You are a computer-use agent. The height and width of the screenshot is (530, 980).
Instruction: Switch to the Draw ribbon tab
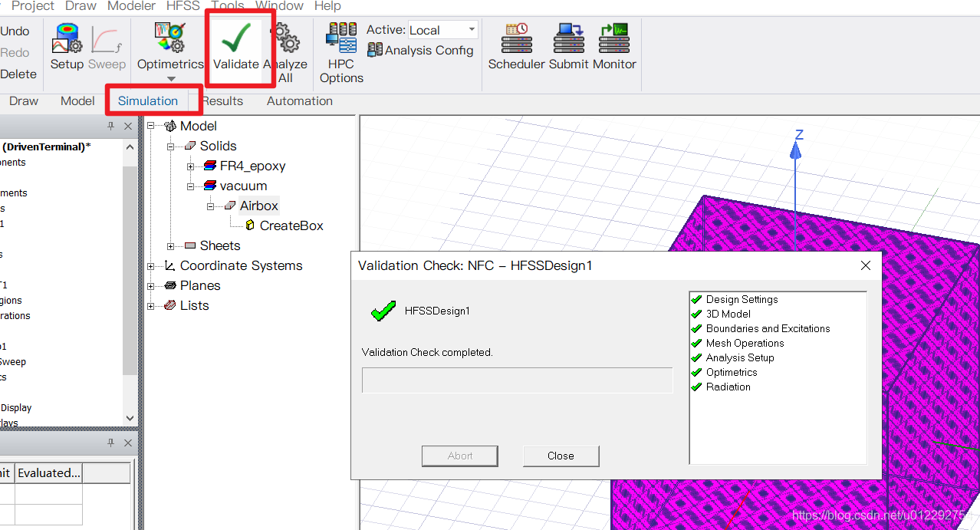tap(24, 101)
